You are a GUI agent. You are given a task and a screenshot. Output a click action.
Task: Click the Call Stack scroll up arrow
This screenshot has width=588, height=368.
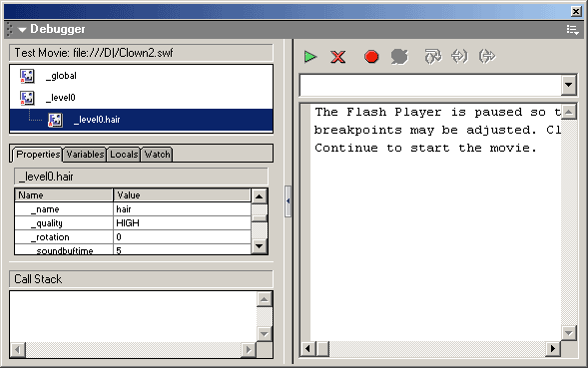[x=264, y=299]
